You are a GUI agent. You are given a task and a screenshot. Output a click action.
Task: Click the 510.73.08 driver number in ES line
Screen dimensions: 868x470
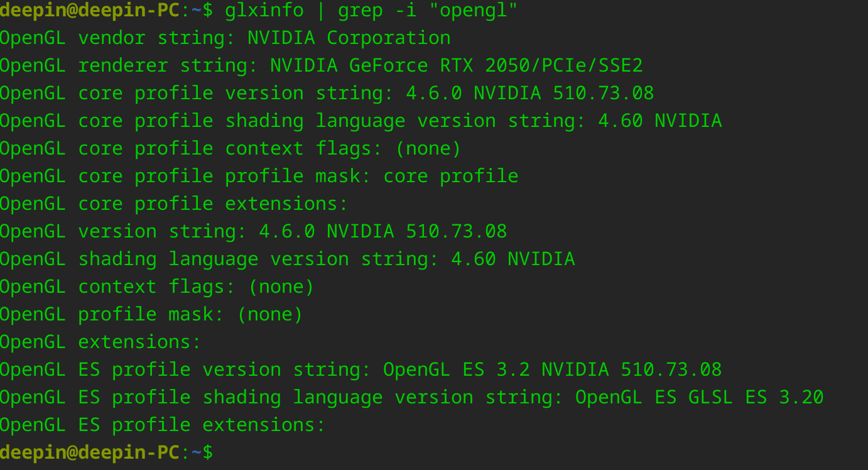pyautogui.click(x=671, y=369)
